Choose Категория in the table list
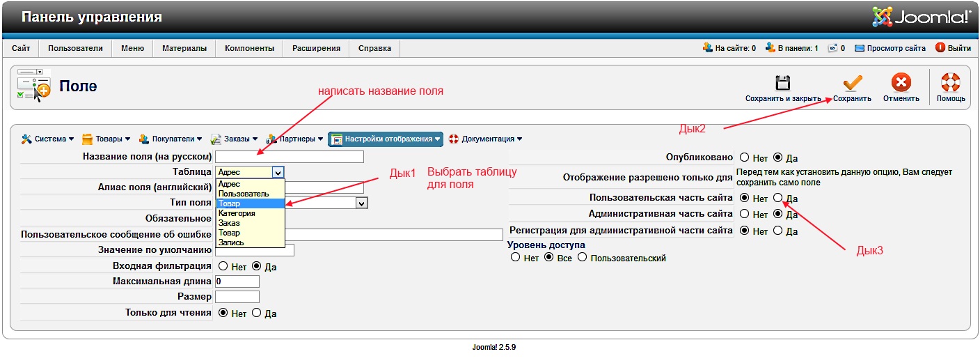Screen dimensions: 980x363 250,213
